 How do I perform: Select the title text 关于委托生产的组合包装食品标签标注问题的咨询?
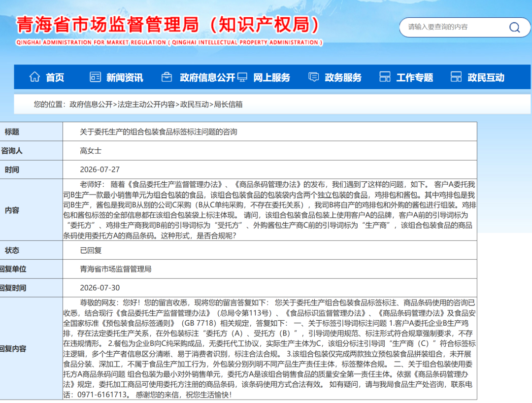pos(159,132)
